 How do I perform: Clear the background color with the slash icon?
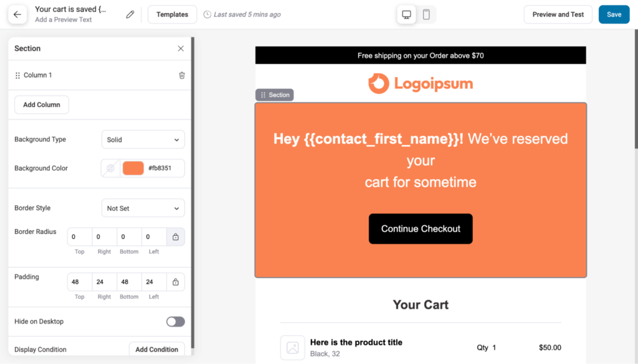click(x=111, y=168)
